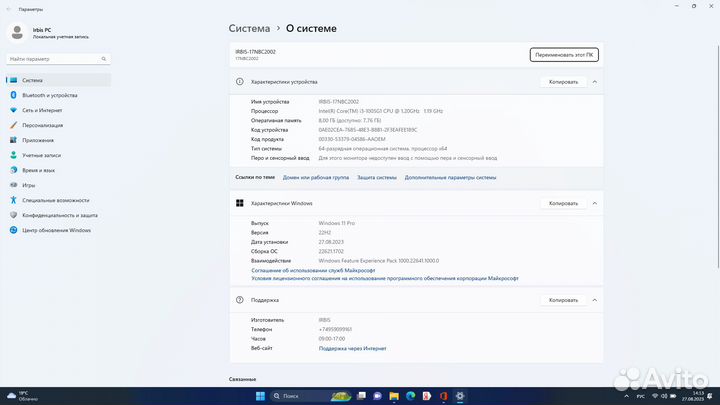Open Дополнительные параметры системы link
Viewport: 720px width, 405px height.
(x=450, y=177)
